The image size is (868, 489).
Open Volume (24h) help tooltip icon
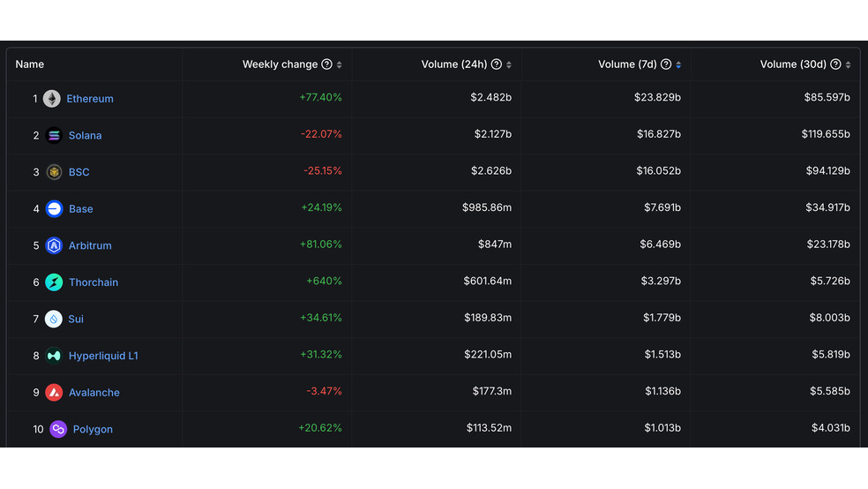pos(497,64)
